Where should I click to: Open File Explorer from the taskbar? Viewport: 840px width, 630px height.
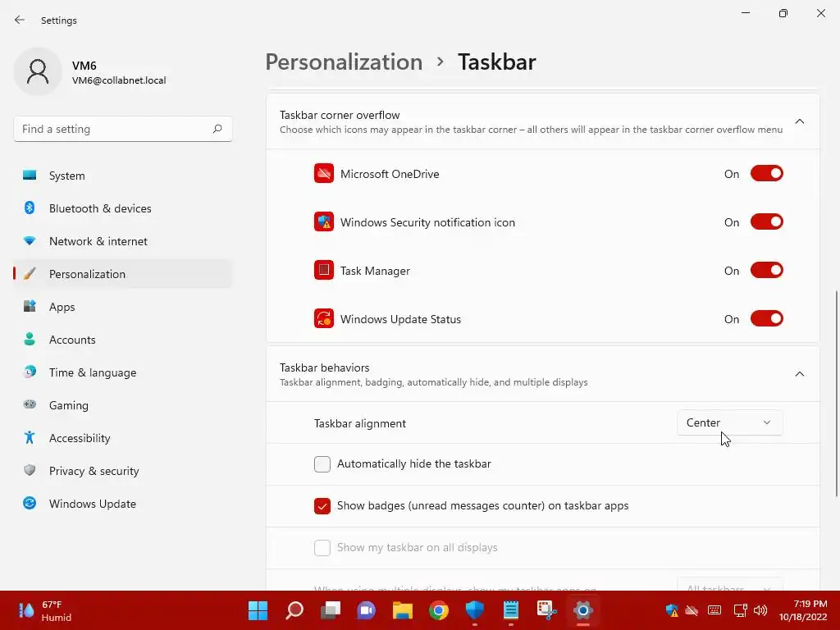[x=402, y=610]
